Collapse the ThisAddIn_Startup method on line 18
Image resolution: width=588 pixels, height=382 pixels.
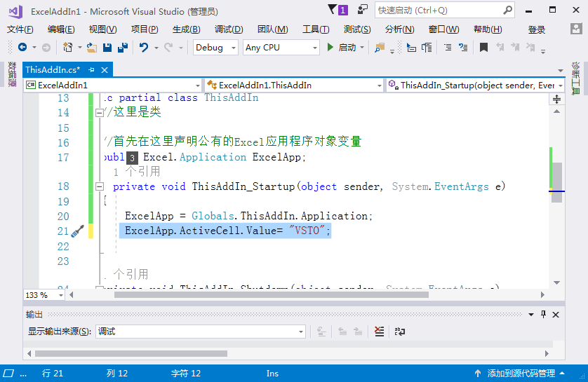click(100, 186)
